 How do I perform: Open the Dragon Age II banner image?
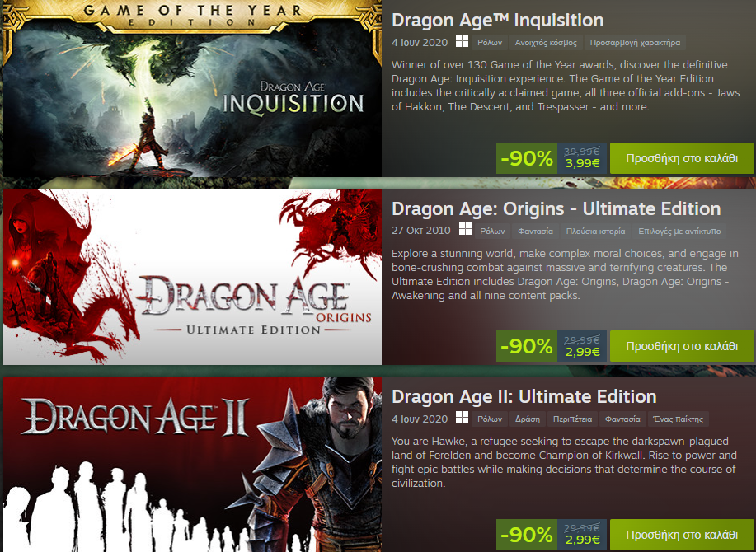coord(192,465)
